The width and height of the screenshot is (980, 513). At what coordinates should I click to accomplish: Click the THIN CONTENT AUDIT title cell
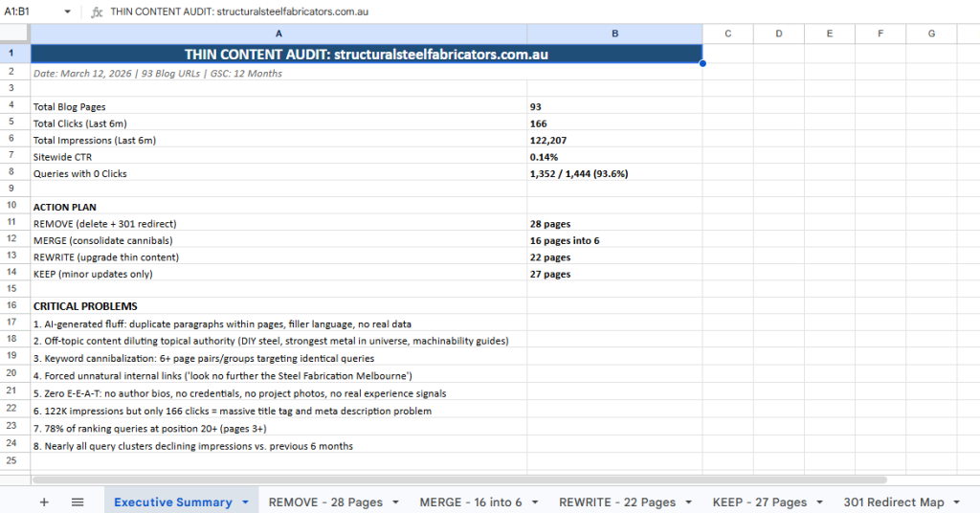click(367, 55)
